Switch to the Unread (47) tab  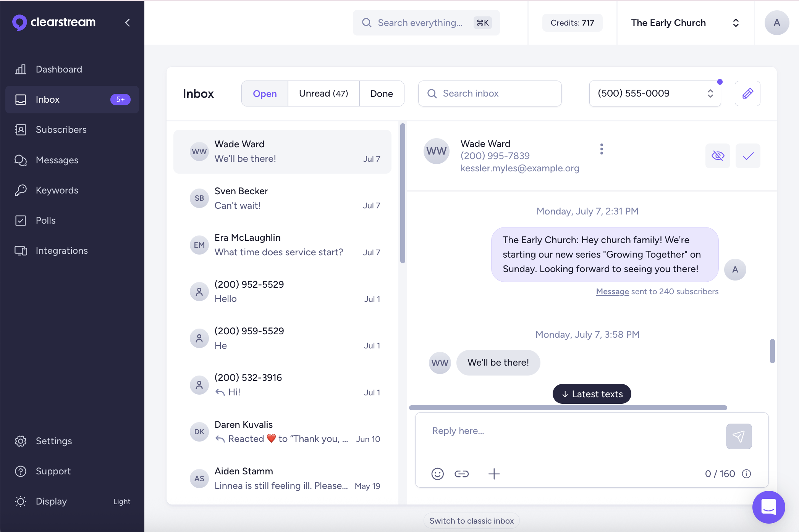click(323, 94)
